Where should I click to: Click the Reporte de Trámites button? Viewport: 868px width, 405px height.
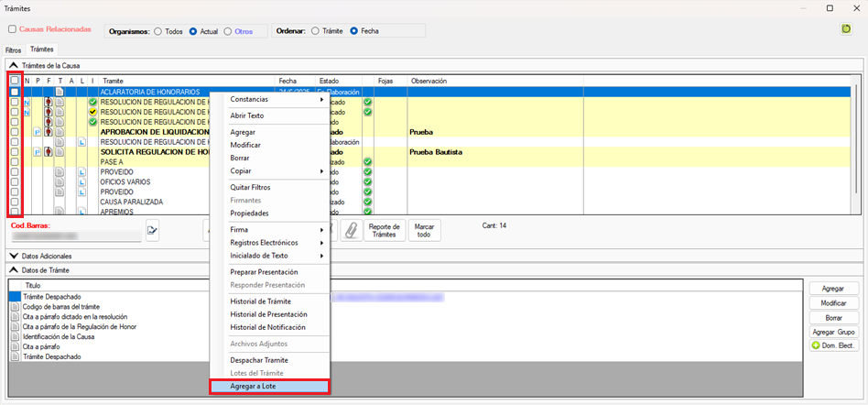[x=384, y=231]
